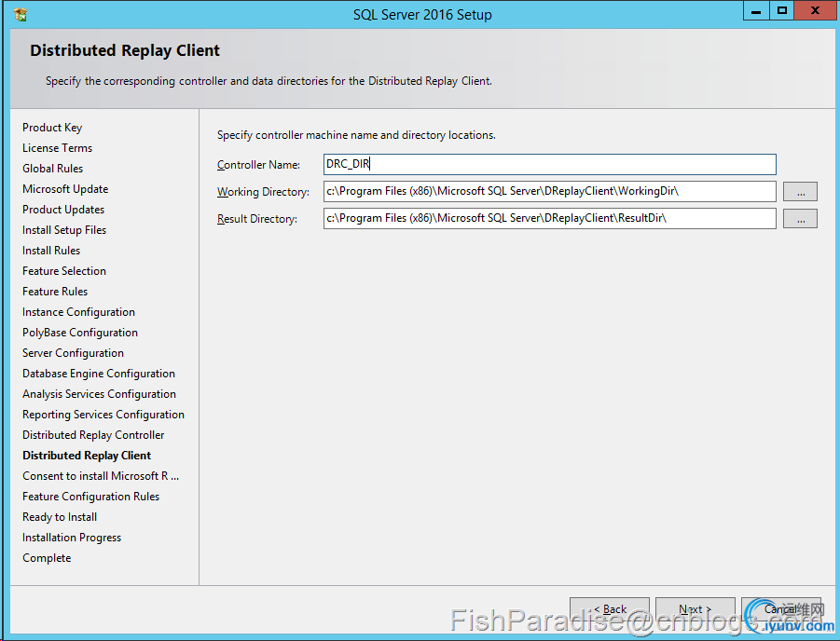Viewport: 840px width, 641px height.
Task: Select the Product Updates step
Action: [x=63, y=210]
